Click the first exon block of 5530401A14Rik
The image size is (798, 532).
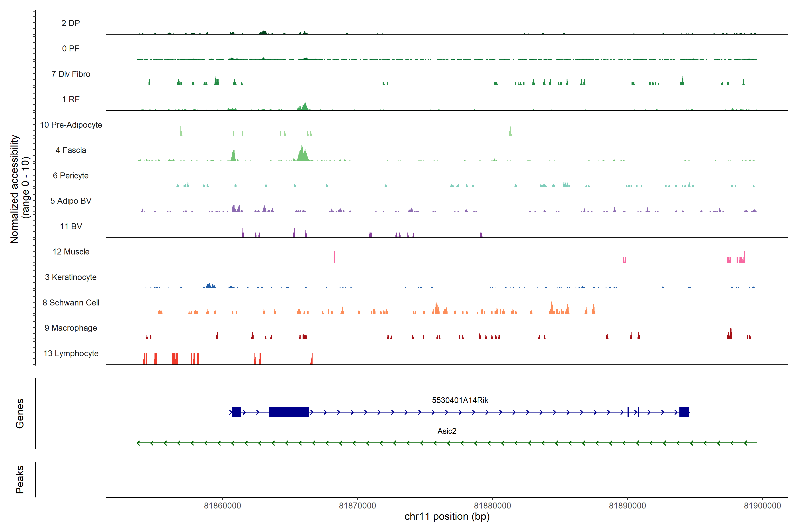(x=236, y=412)
